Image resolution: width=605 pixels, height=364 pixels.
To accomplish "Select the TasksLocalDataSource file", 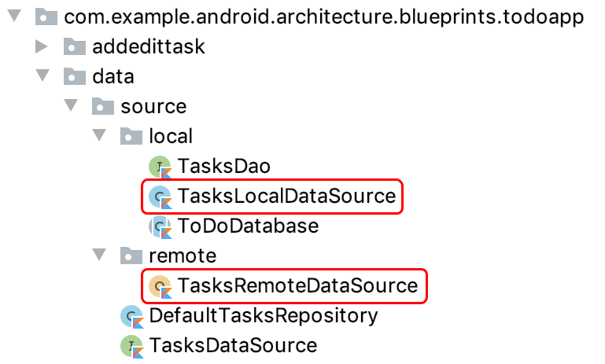I will click(286, 196).
